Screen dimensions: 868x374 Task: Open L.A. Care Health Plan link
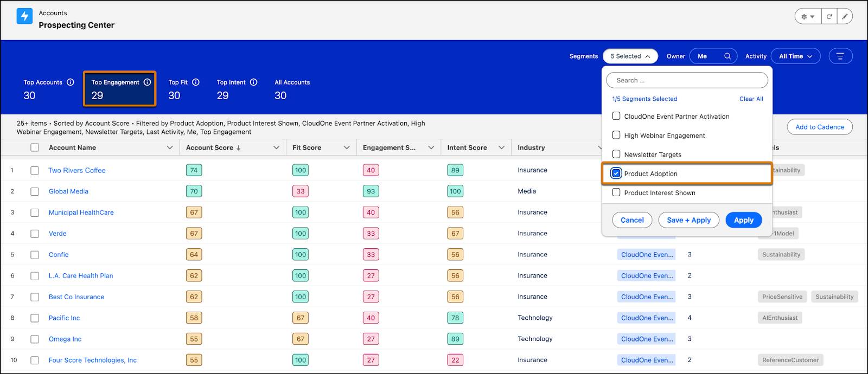click(x=81, y=276)
